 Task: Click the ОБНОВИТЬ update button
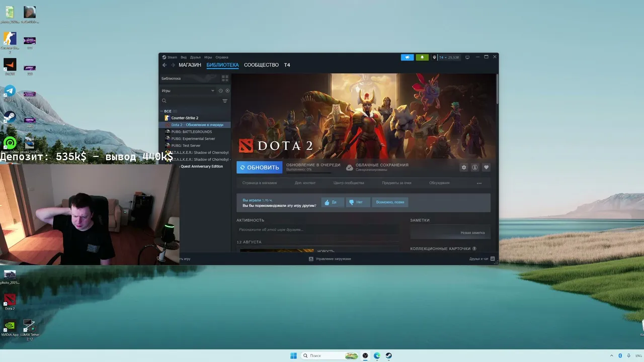(260, 167)
